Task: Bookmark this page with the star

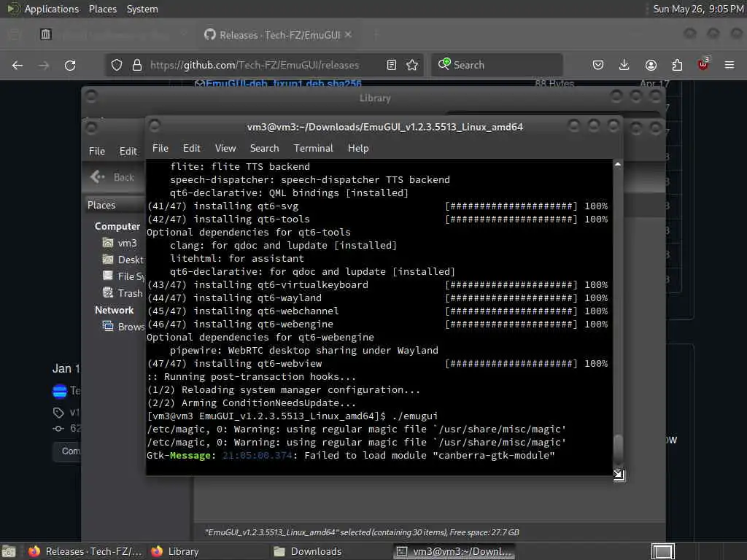Action: coord(412,65)
